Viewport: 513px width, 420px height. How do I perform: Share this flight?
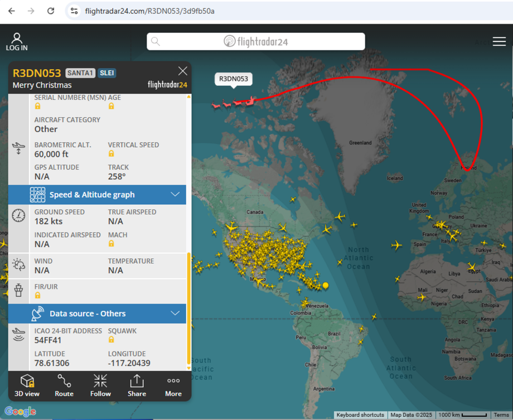pos(137,385)
